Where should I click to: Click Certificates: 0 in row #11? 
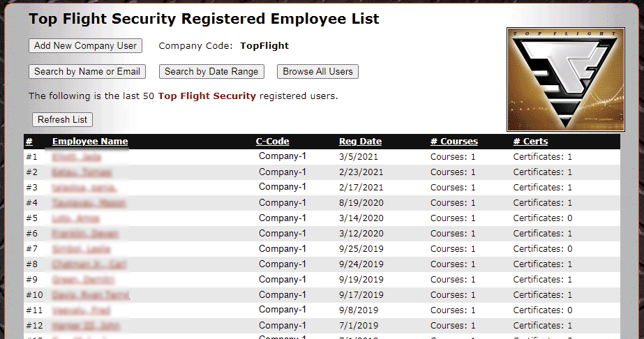point(543,310)
